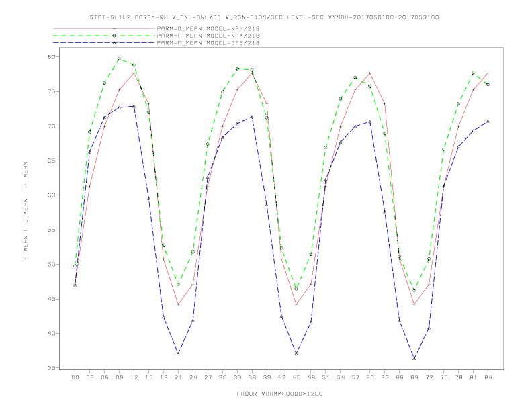
Task: Click the vertical y-axis title F_MEAN O_MEAN
Action: (x=26, y=211)
